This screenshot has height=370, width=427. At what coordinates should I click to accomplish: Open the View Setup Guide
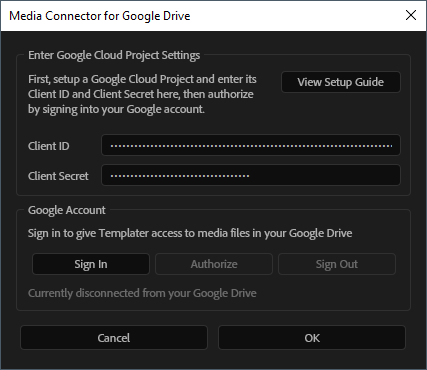click(x=341, y=82)
